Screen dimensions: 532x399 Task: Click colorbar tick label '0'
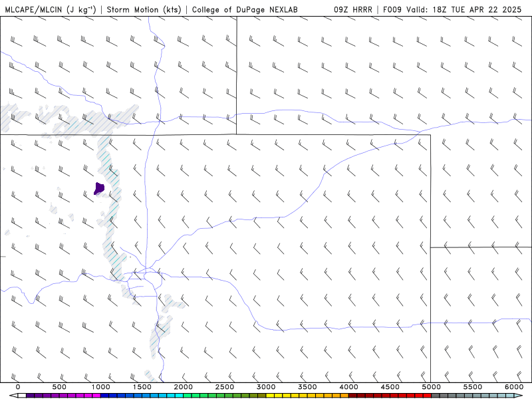(18, 387)
